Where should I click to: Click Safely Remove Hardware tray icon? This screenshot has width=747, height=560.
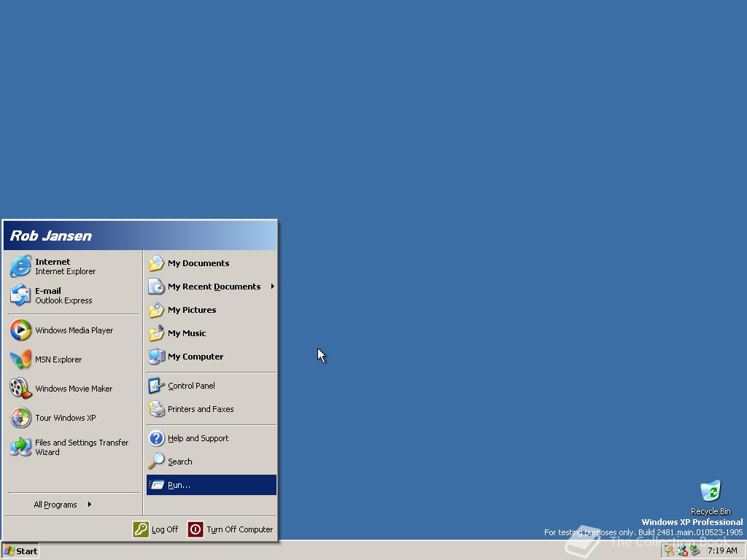click(694, 551)
